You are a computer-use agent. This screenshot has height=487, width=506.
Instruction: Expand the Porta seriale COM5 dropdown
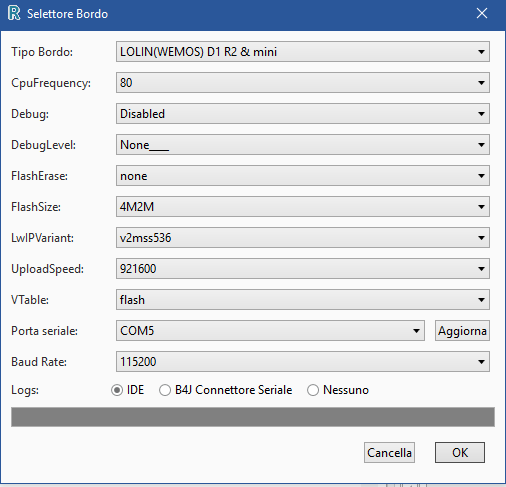270,331
